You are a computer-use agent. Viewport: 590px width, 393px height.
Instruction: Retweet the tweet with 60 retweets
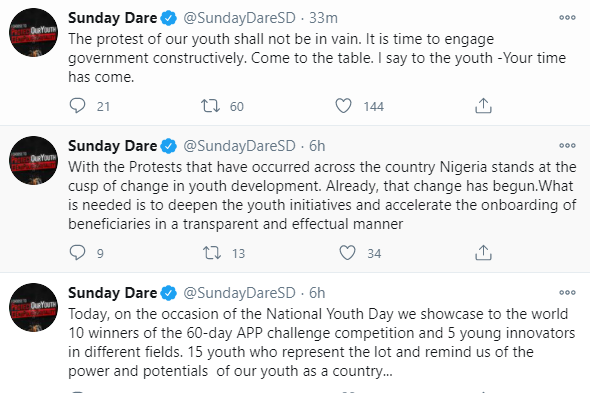[x=210, y=106]
